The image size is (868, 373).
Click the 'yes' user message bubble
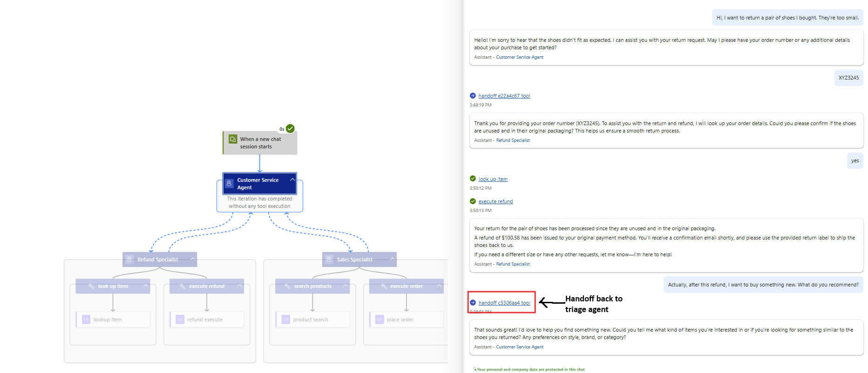[x=855, y=161]
